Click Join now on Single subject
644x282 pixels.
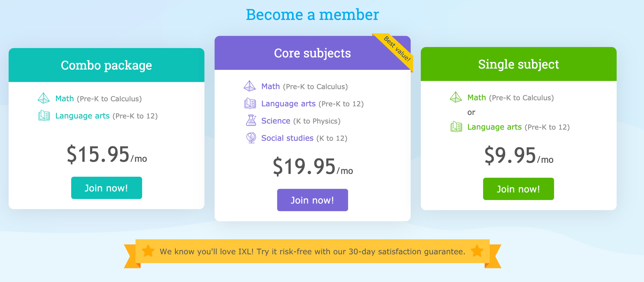tap(518, 189)
